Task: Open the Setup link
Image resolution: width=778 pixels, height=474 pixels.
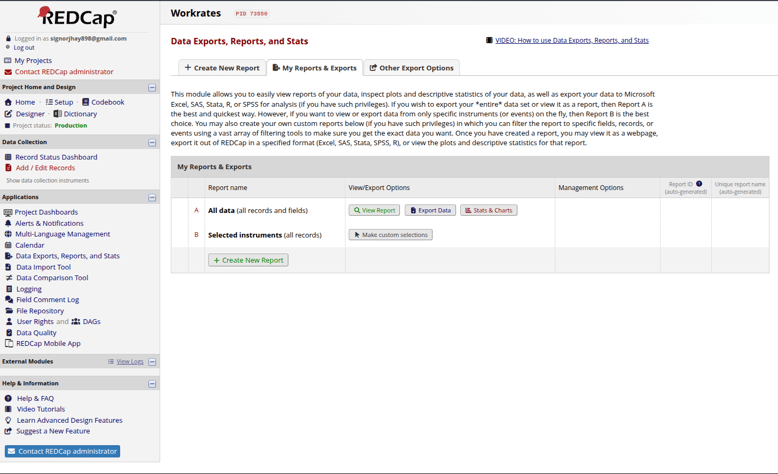Action: [x=64, y=102]
